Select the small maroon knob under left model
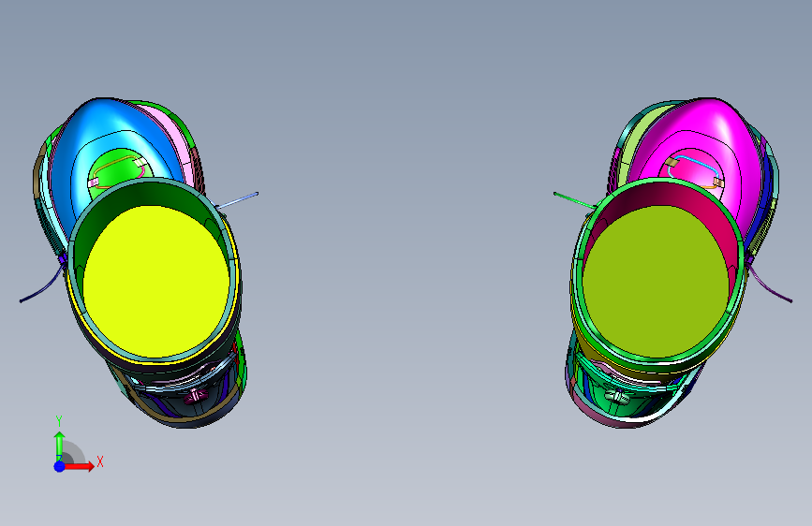Image resolution: width=812 pixels, height=526 pixels. coord(196,397)
